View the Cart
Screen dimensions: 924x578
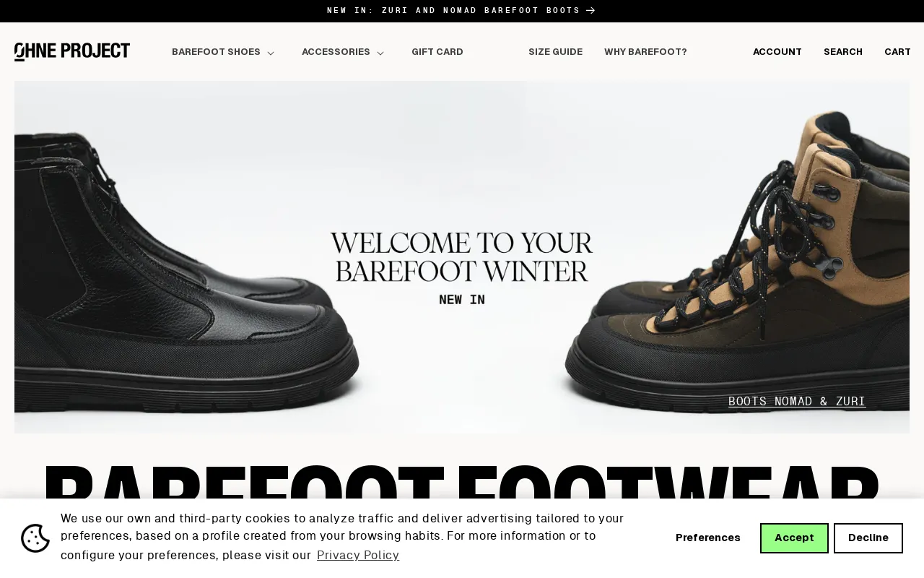pos(897,52)
